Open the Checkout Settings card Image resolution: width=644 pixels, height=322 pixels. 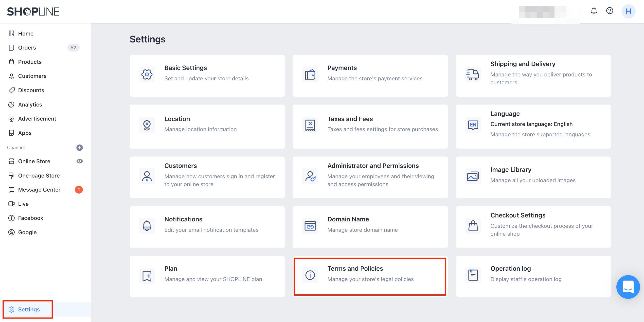tap(533, 227)
